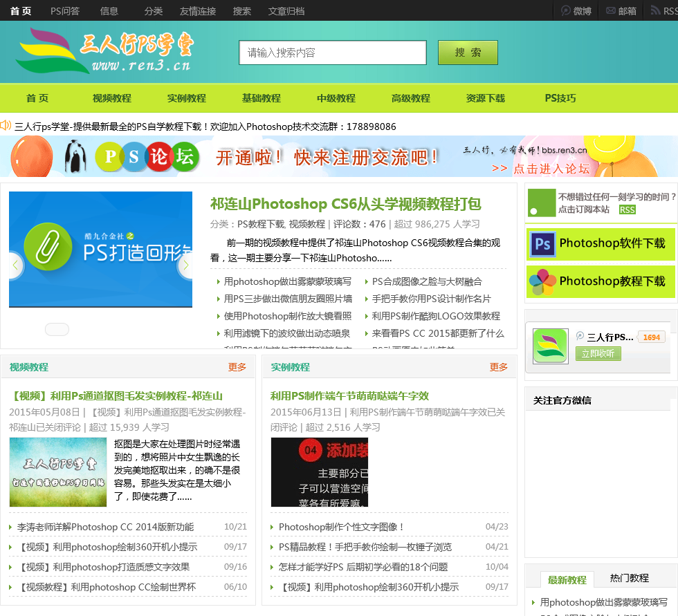Open 视频教程 in green navigation bar
Image resolution: width=678 pixels, height=616 pixels.
click(x=112, y=98)
